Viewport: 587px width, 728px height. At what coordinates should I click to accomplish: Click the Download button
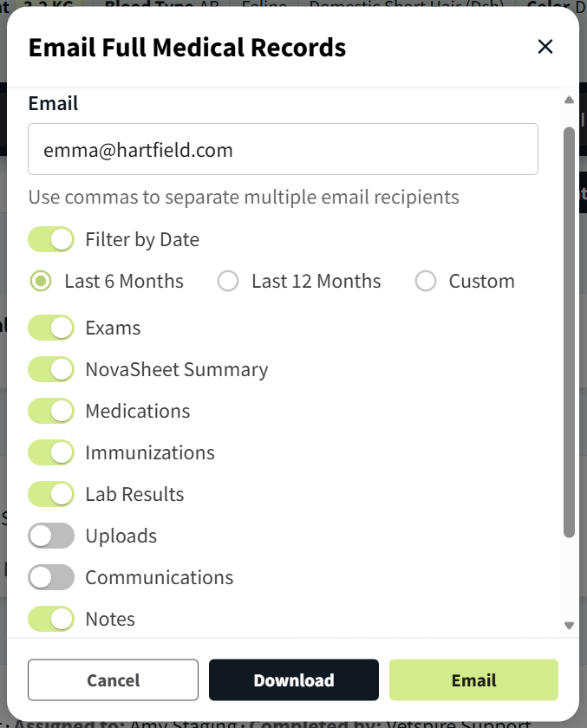tap(294, 680)
